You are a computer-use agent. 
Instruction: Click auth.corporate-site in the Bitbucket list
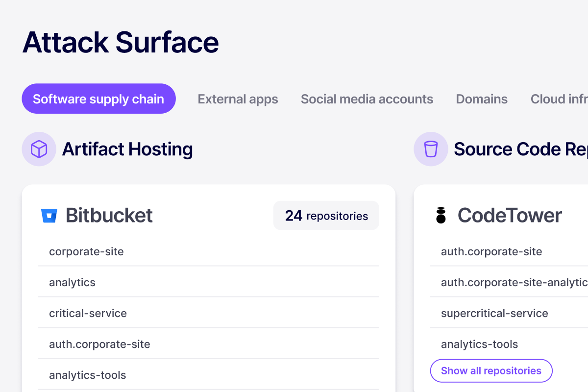99,344
